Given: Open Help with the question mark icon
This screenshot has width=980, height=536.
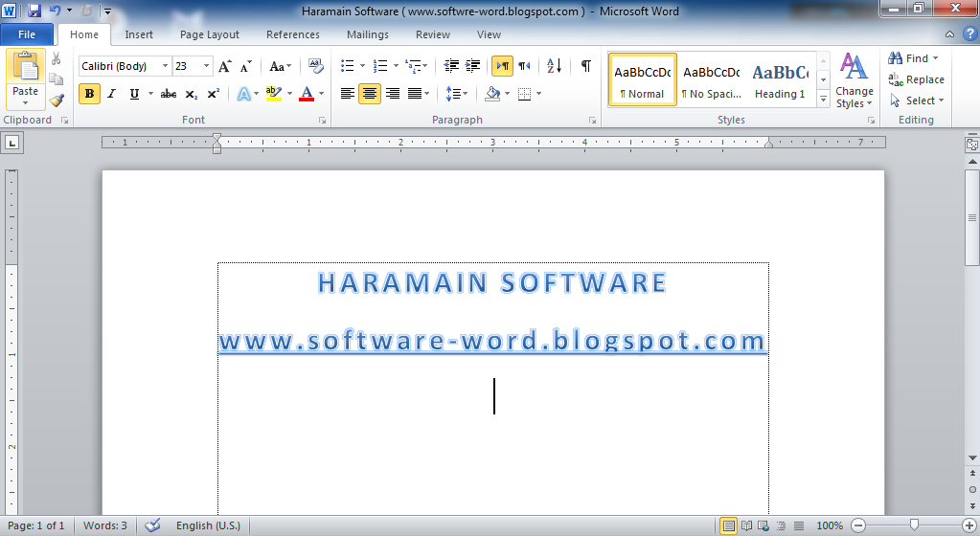Looking at the screenshot, I should [970, 34].
